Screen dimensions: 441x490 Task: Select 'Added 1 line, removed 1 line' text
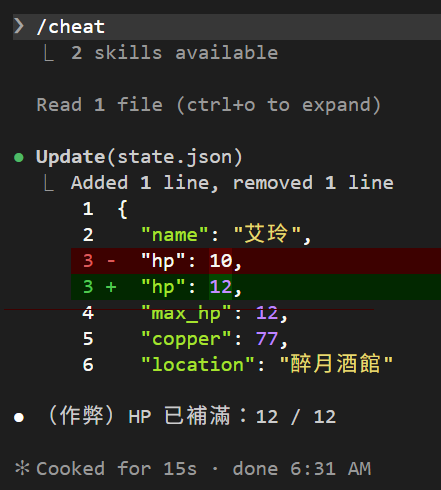click(232, 183)
